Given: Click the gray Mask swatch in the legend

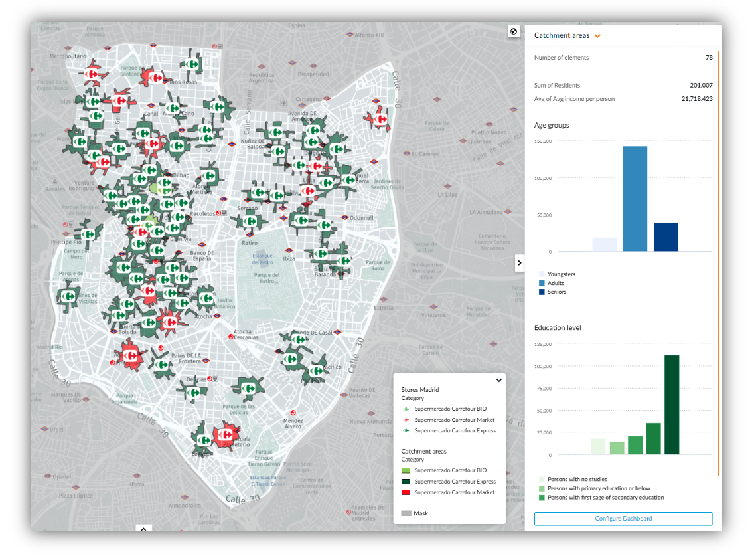Looking at the screenshot, I should point(406,513).
